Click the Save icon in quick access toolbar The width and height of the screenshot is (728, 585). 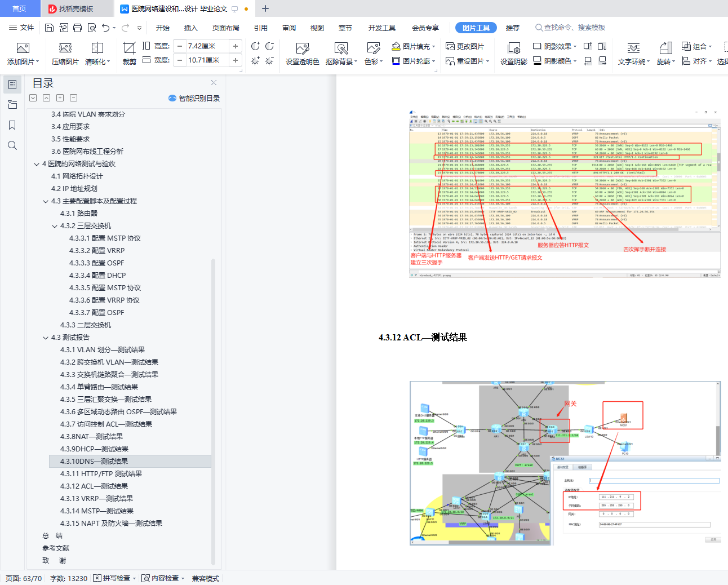(49, 28)
